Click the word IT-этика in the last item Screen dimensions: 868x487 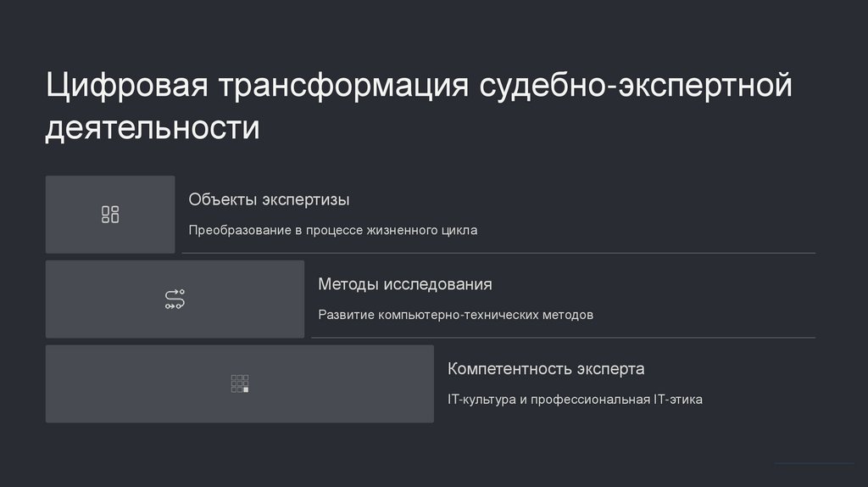coord(678,399)
